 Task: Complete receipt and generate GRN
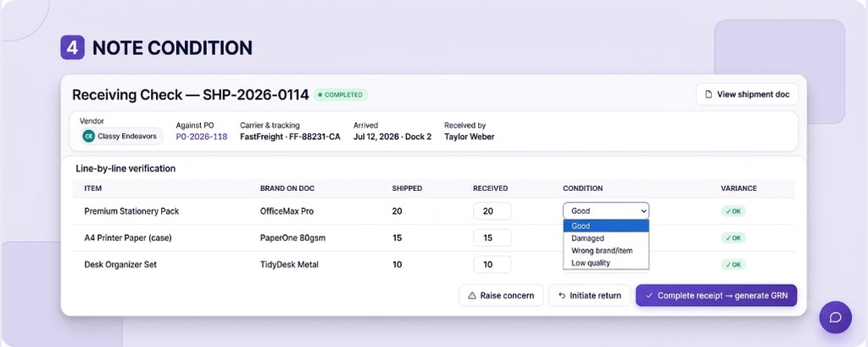coord(715,295)
